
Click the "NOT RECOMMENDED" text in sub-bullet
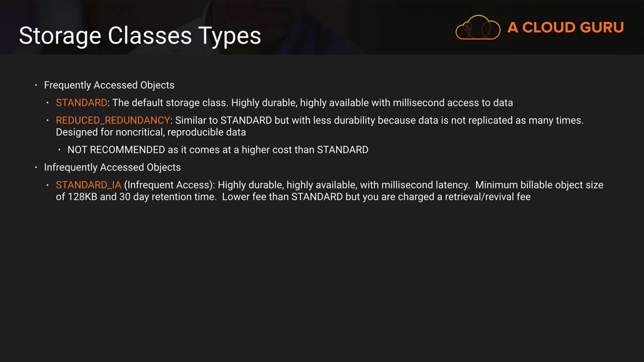pos(116,150)
